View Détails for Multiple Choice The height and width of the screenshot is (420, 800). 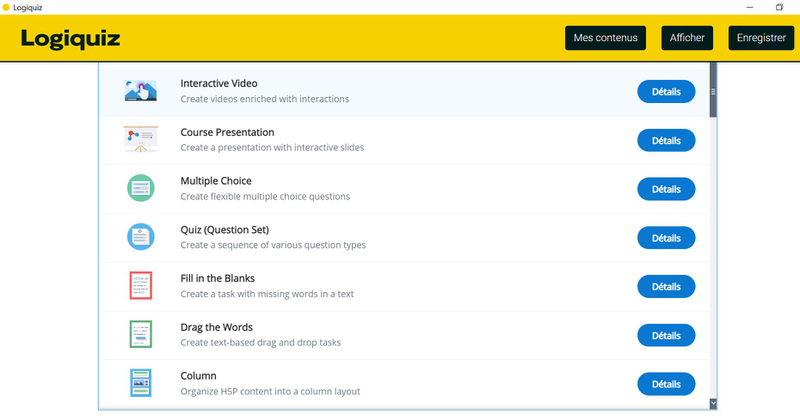pos(666,189)
